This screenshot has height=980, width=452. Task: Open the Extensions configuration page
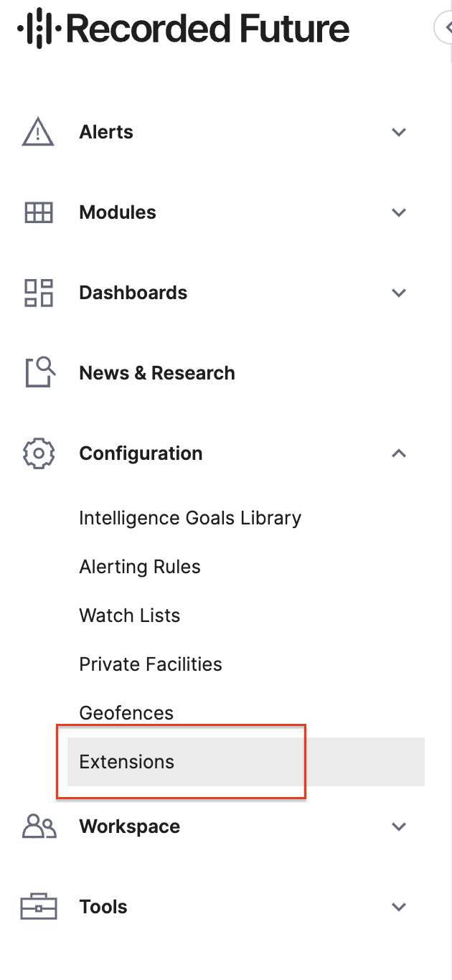click(127, 762)
